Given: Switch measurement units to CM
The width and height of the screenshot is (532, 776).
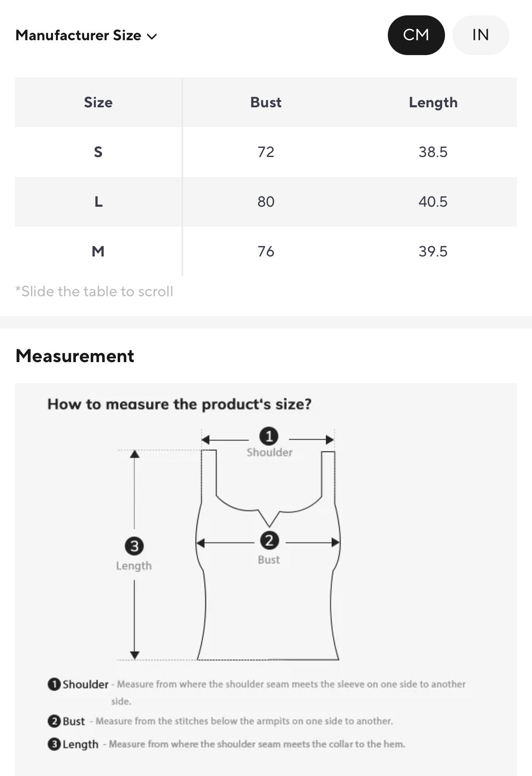Looking at the screenshot, I should (416, 35).
